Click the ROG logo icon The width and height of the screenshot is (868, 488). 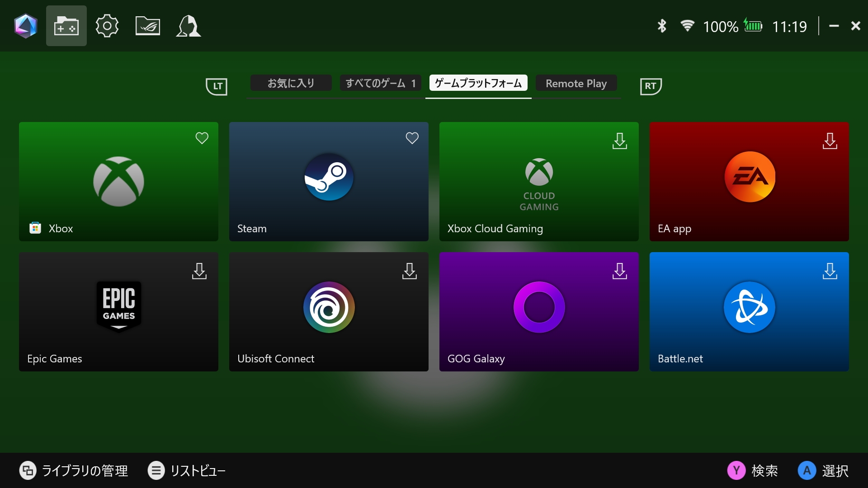[147, 26]
